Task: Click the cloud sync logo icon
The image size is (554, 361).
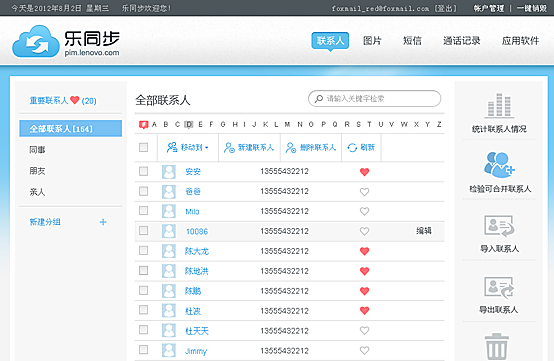Action: click(x=36, y=42)
